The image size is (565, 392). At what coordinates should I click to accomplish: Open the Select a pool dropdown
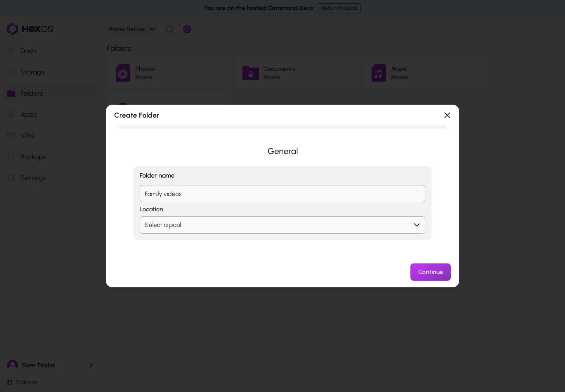click(282, 225)
